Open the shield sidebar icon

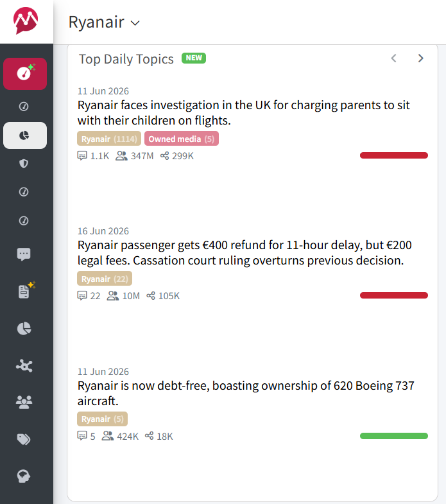24,164
